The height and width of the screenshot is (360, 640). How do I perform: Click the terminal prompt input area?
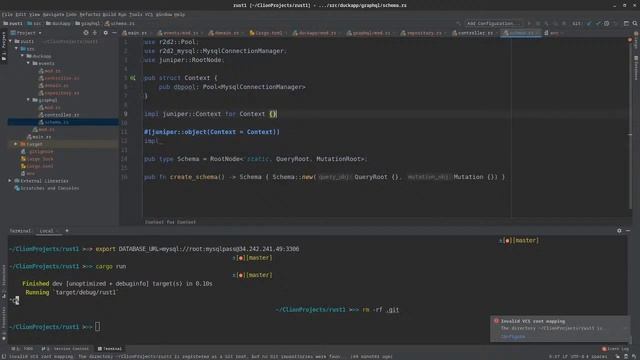(98, 327)
